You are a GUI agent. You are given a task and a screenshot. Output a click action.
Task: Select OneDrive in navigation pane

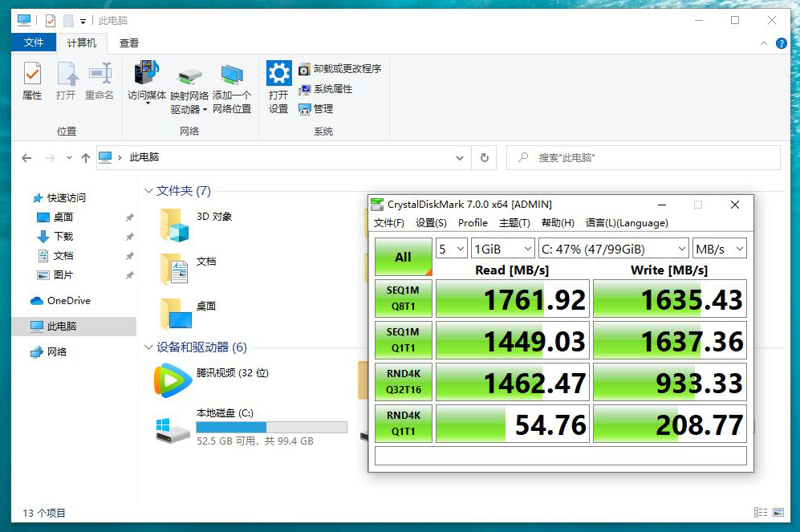coord(69,301)
